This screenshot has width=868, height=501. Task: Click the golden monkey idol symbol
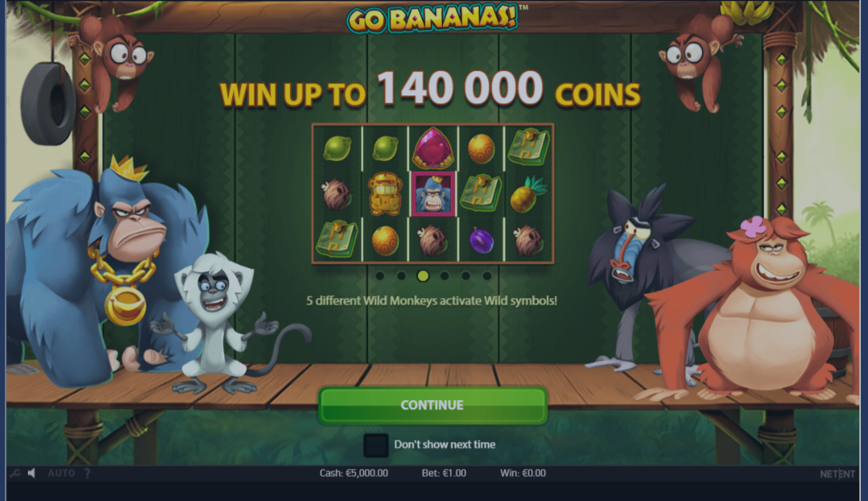click(385, 194)
